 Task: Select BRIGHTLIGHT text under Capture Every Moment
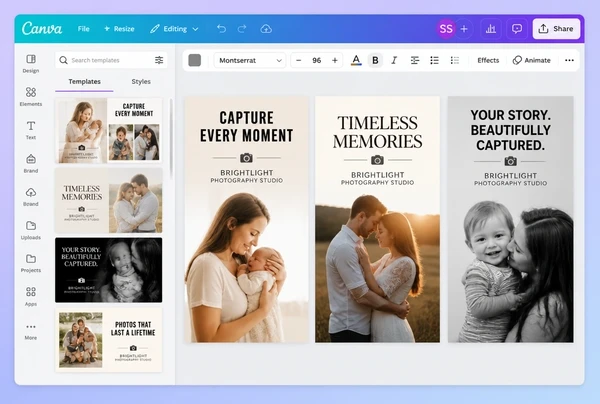(x=246, y=173)
